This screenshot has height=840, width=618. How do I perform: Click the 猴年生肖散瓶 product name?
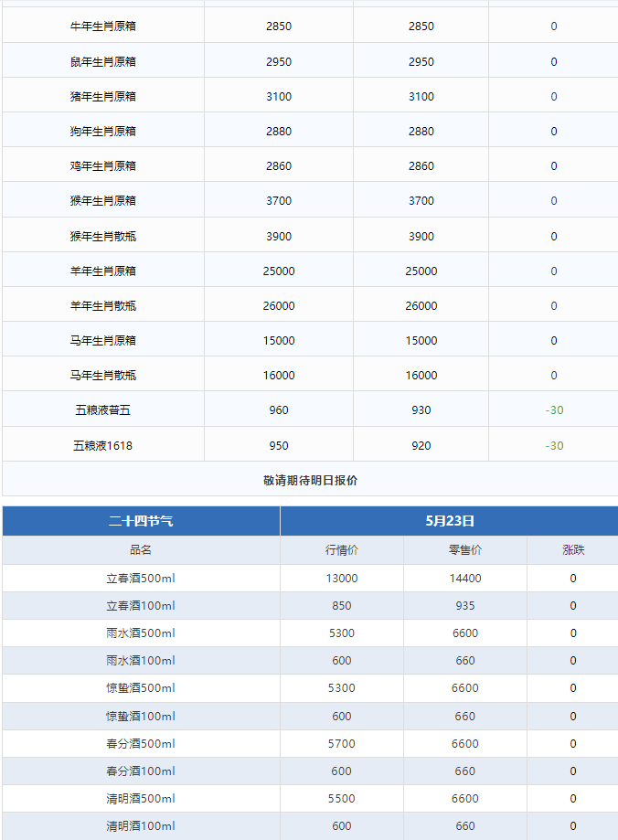tap(103, 236)
